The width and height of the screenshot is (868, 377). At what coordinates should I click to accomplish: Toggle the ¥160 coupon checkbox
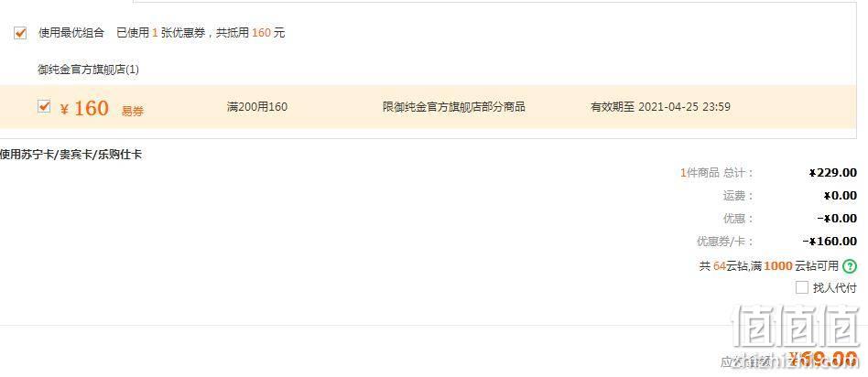click(44, 106)
